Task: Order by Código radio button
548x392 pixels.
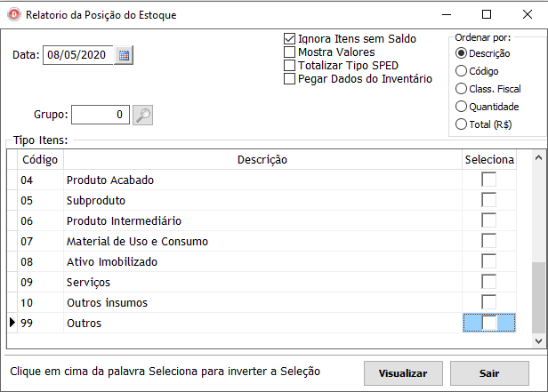Action: point(461,71)
